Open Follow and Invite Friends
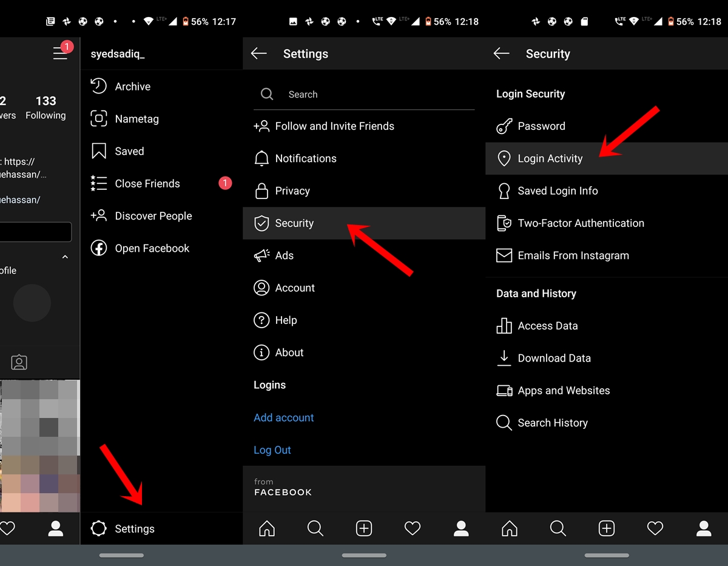The height and width of the screenshot is (566, 728). click(334, 126)
